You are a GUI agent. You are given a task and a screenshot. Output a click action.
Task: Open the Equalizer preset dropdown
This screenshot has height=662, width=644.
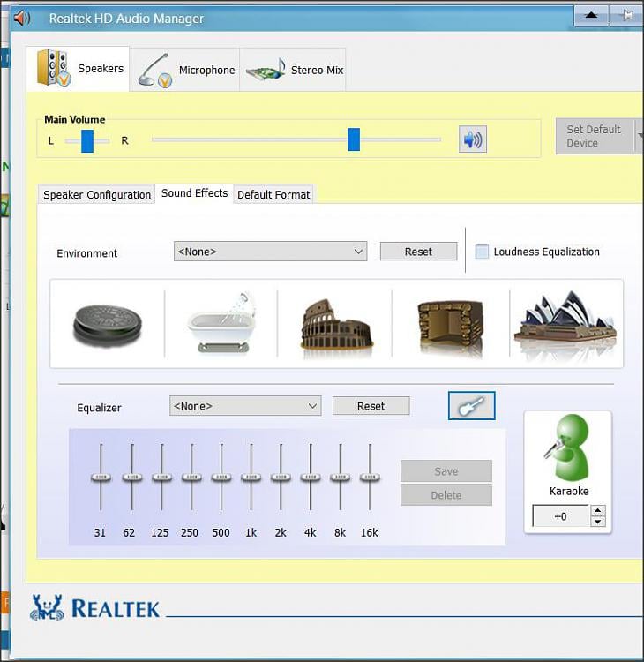point(245,406)
